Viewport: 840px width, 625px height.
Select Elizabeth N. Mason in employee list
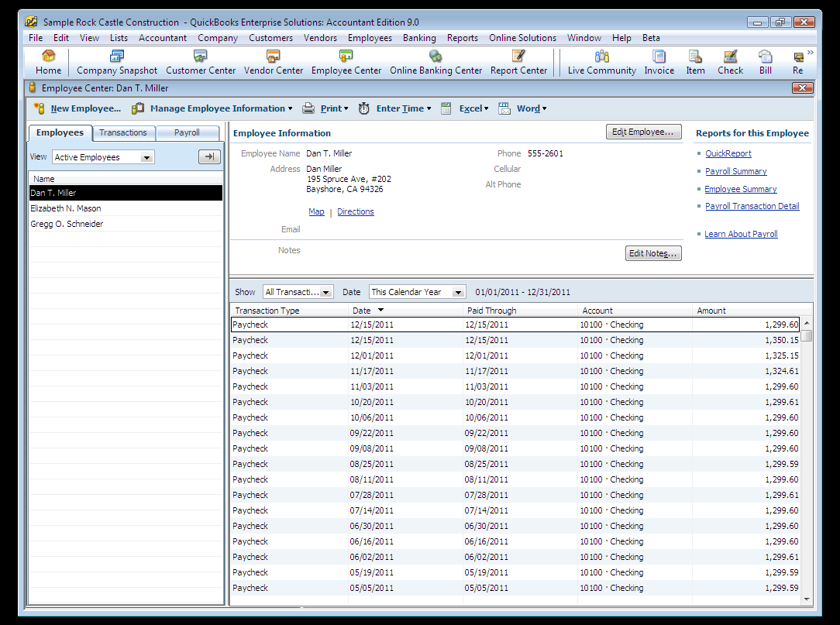click(x=66, y=208)
